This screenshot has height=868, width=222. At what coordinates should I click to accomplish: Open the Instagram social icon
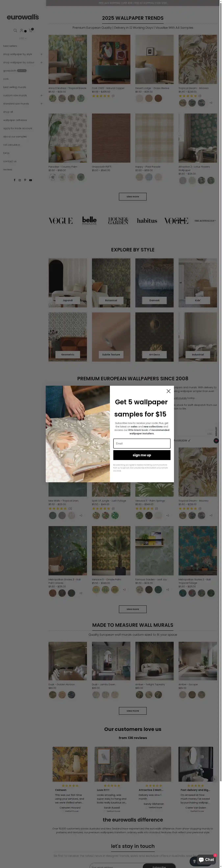pyautogui.click(x=20, y=180)
